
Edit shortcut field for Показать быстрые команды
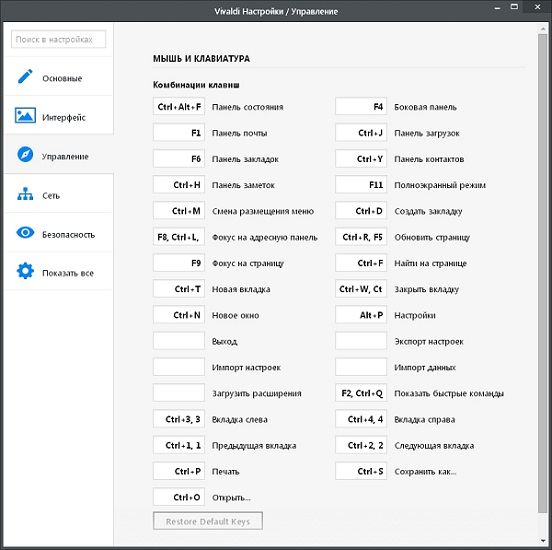point(361,393)
